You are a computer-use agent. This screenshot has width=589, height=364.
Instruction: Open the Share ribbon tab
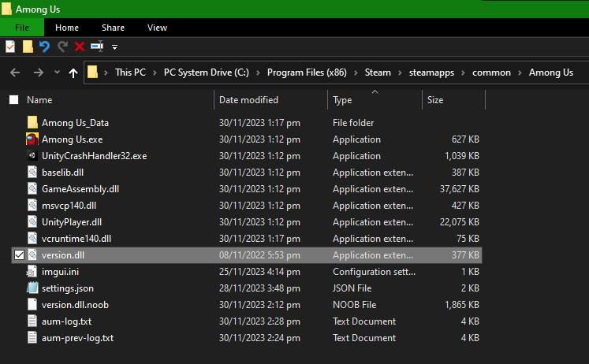click(113, 28)
